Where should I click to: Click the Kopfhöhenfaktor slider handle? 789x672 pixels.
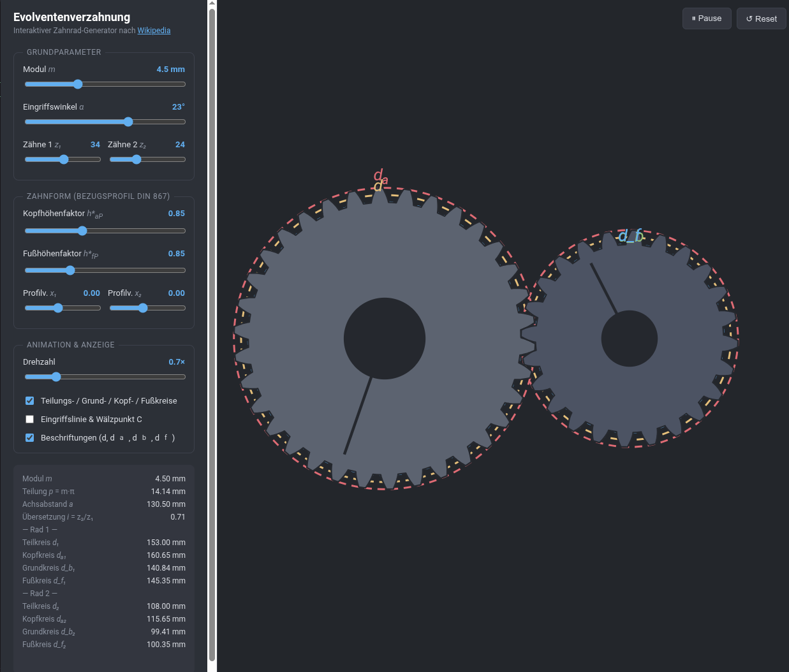pyautogui.click(x=82, y=231)
